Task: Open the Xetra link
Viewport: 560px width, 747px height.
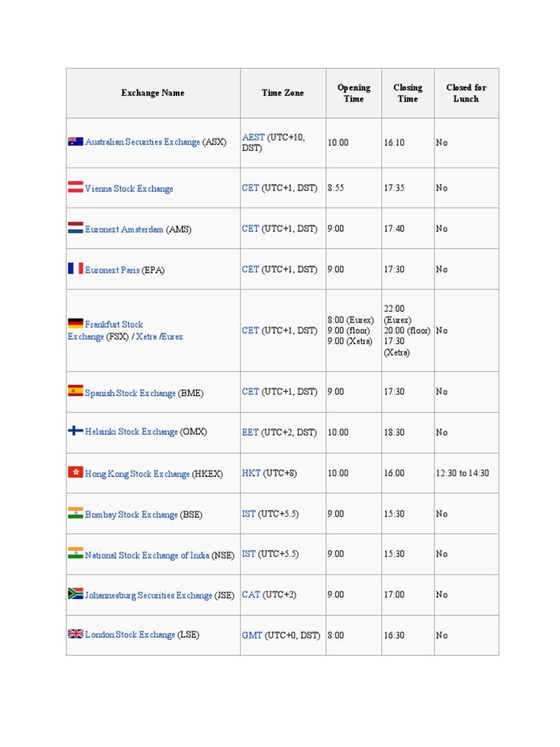Action: click(x=146, y=337)
